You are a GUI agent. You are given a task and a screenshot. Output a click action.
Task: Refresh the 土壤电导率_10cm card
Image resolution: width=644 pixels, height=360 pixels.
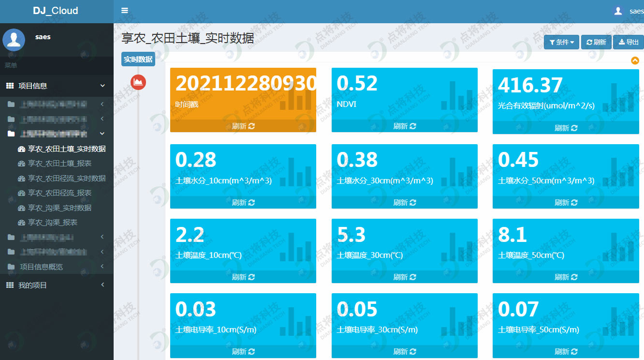tap(243, 352)
